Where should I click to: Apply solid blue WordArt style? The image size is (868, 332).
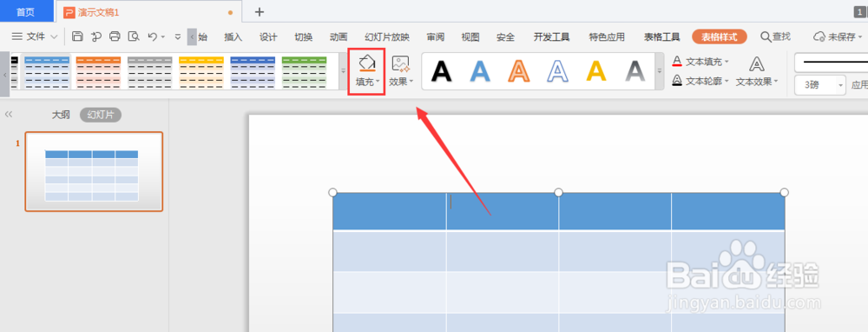click(481, 71)
